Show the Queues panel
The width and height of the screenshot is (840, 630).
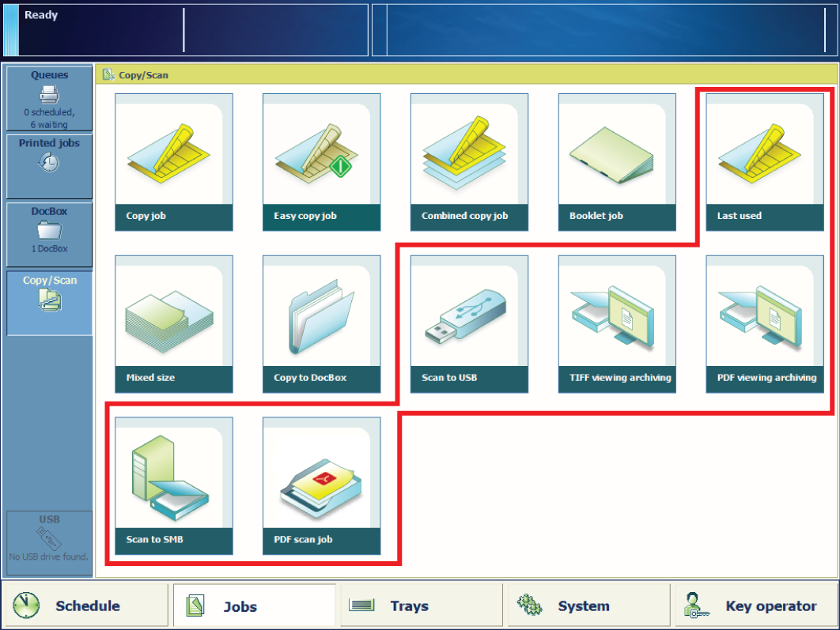click(49, 99)
